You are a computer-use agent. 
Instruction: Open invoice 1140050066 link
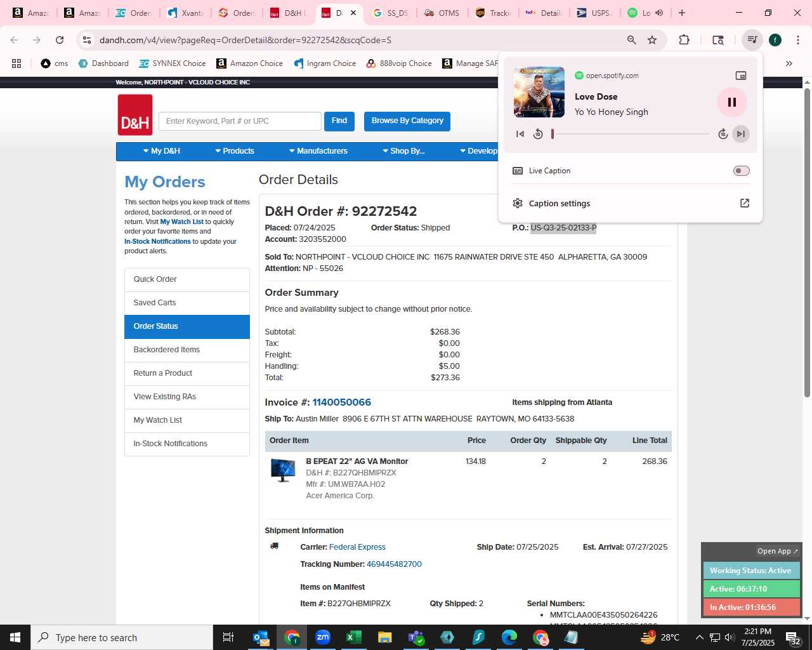[x=341, y=402]
